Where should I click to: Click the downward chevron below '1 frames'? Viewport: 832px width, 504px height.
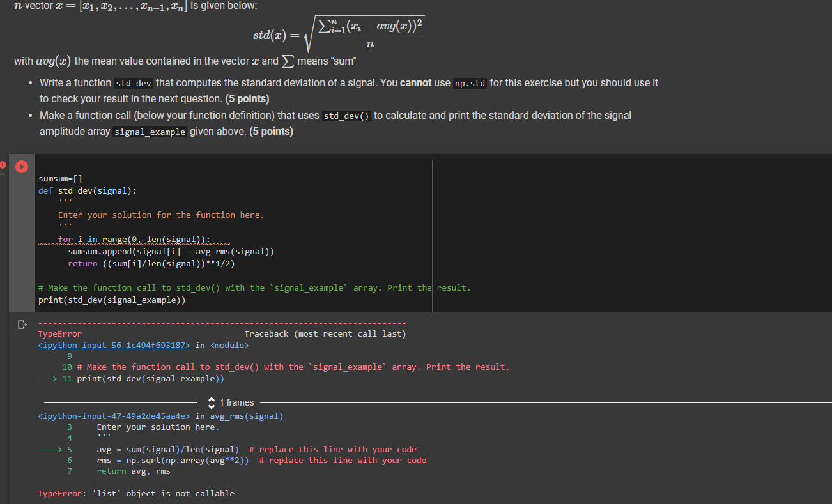coord(211,405)
